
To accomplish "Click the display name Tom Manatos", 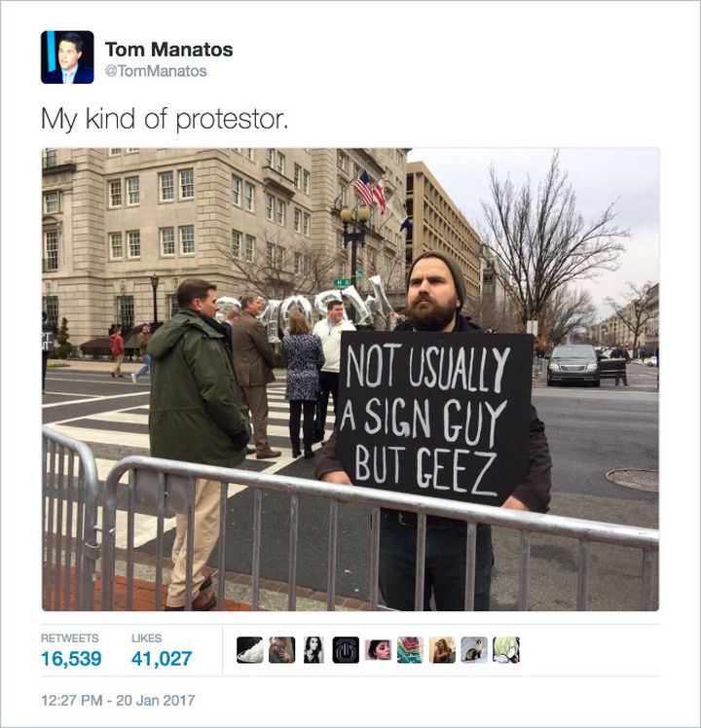I will click(x=169, y=50).
